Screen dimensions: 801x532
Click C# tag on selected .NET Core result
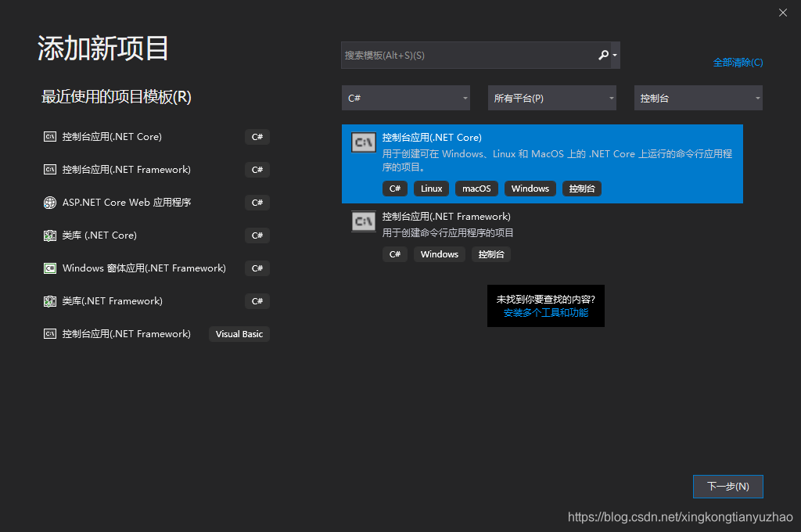pyautogui.click(x=395, y=189)
